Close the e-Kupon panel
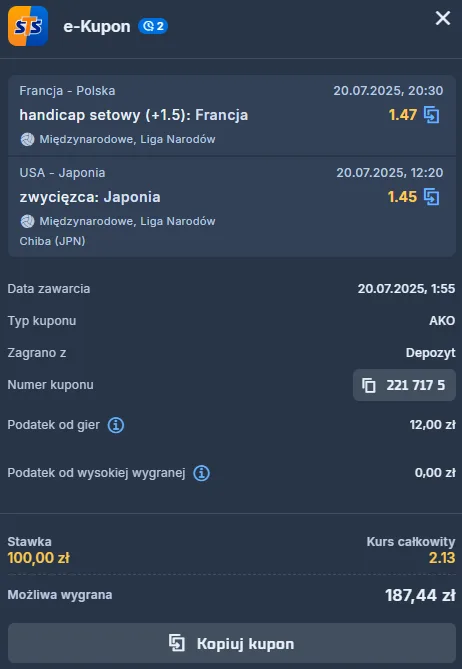Image resolution: width=462 pixels, height=669 pixels. point(443,18)
